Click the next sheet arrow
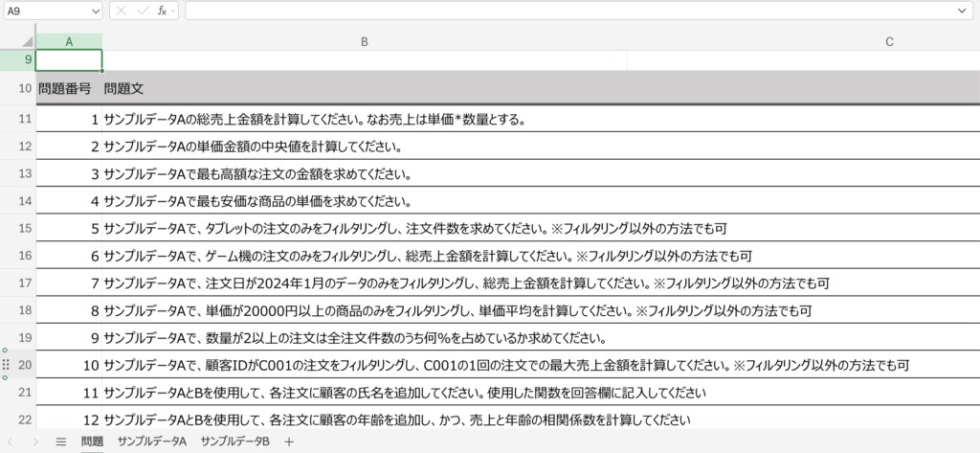Image resolution: width=980 pixels, height=453 pixels. tap(36, 442)
